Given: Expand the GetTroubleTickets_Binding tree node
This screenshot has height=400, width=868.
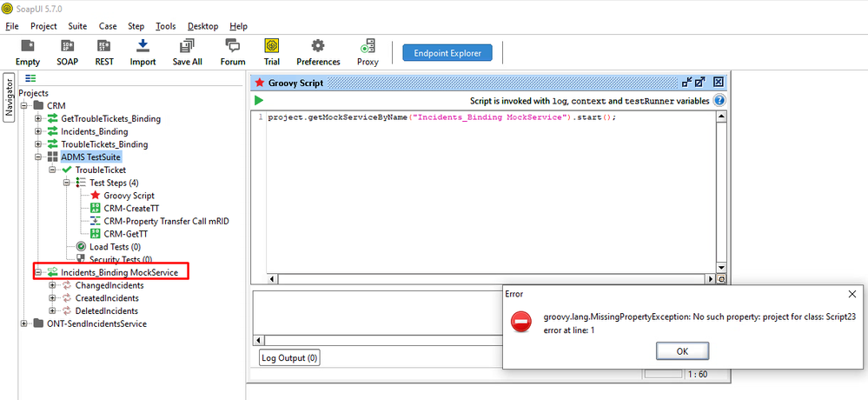Looking at the screenshot, I should click(x=39, y=119).
